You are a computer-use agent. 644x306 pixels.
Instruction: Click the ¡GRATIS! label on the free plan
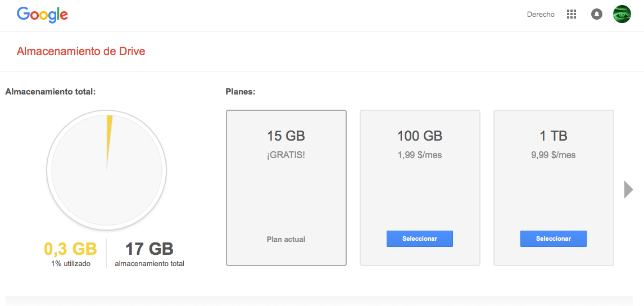pyautogui.click(x=286, y=155)
